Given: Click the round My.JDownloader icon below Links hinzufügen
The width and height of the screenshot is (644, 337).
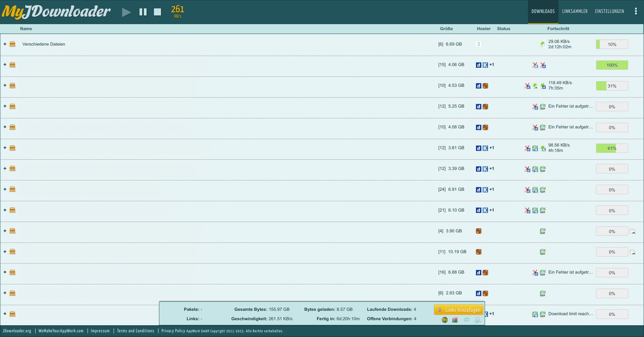Looking at the screenshot, I should [x=444, y=320].
